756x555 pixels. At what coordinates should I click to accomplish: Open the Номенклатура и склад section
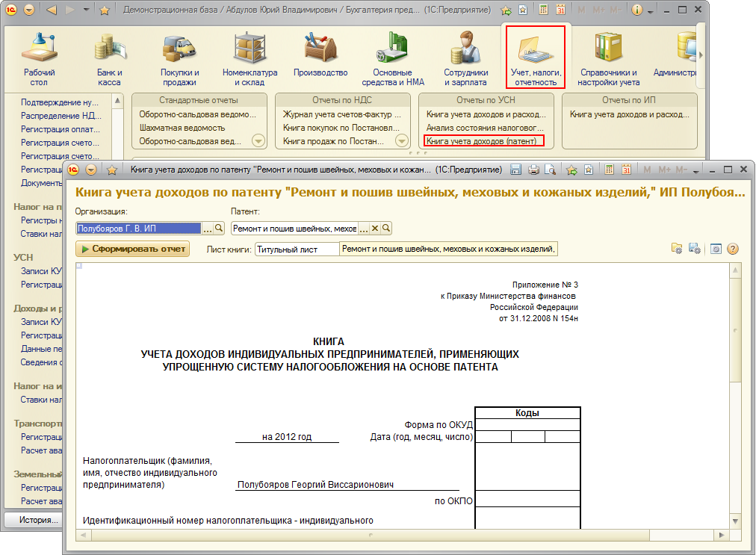coord(250,59)
